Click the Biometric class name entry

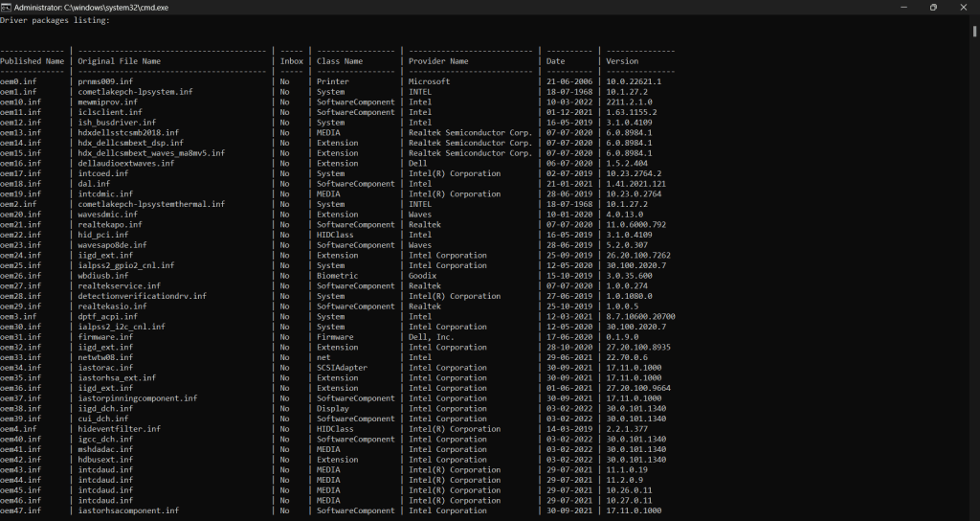coord(337,276)
